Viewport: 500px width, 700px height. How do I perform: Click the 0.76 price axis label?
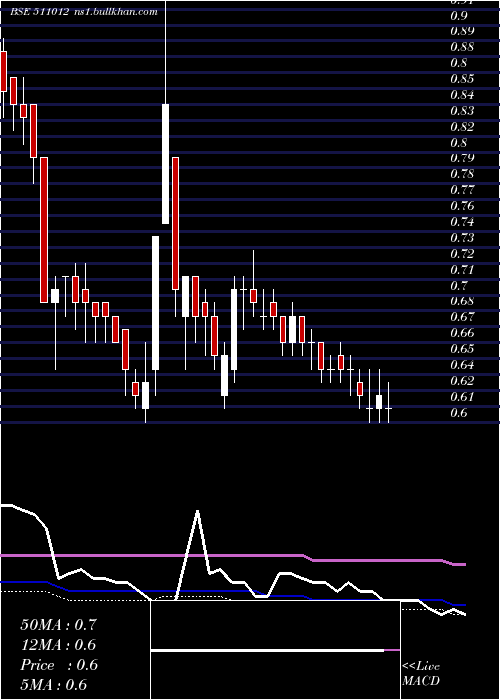click(462, 206)
